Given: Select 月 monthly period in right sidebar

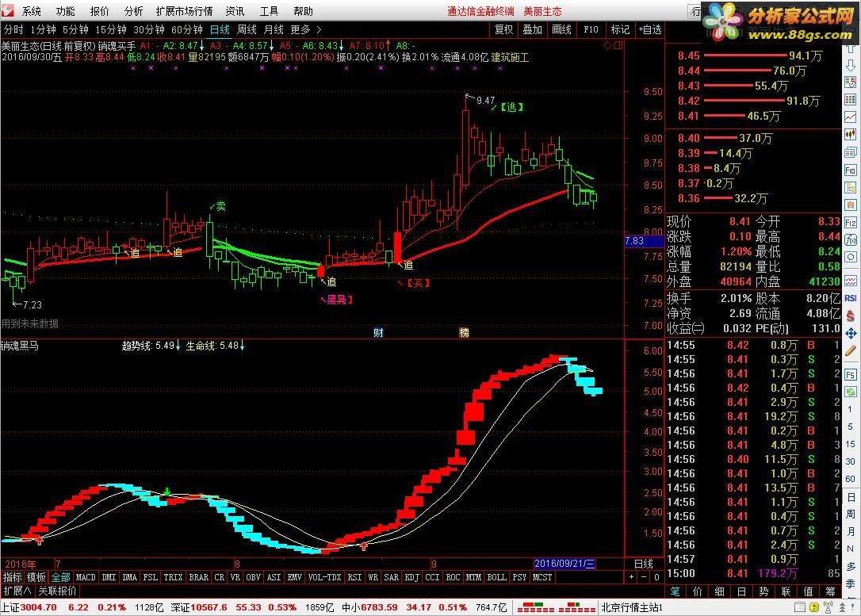Looking at the screenshot, I should (x=850, y=531).
